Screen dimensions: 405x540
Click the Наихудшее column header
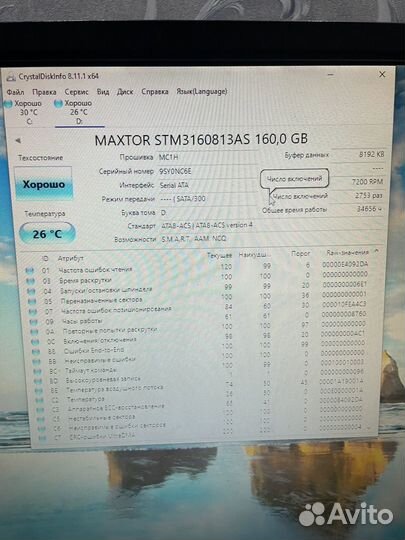255,255
